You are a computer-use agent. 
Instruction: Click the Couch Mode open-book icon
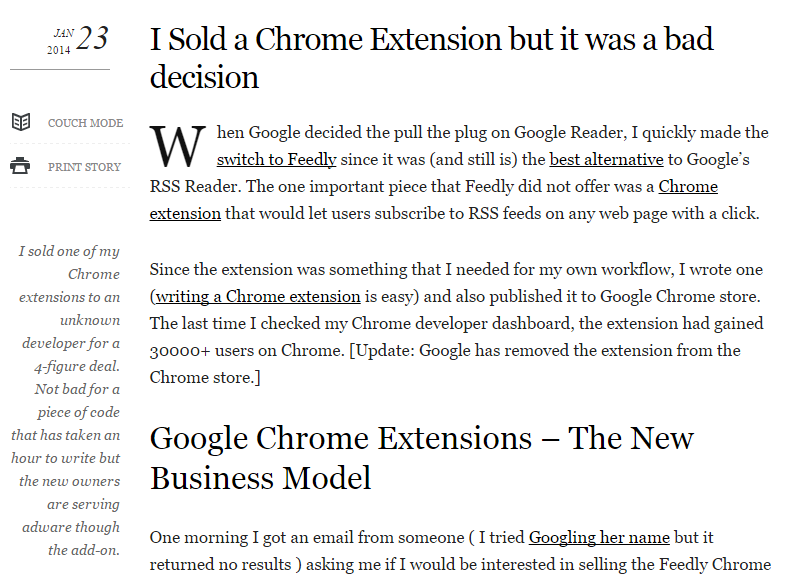coord(20,123)
